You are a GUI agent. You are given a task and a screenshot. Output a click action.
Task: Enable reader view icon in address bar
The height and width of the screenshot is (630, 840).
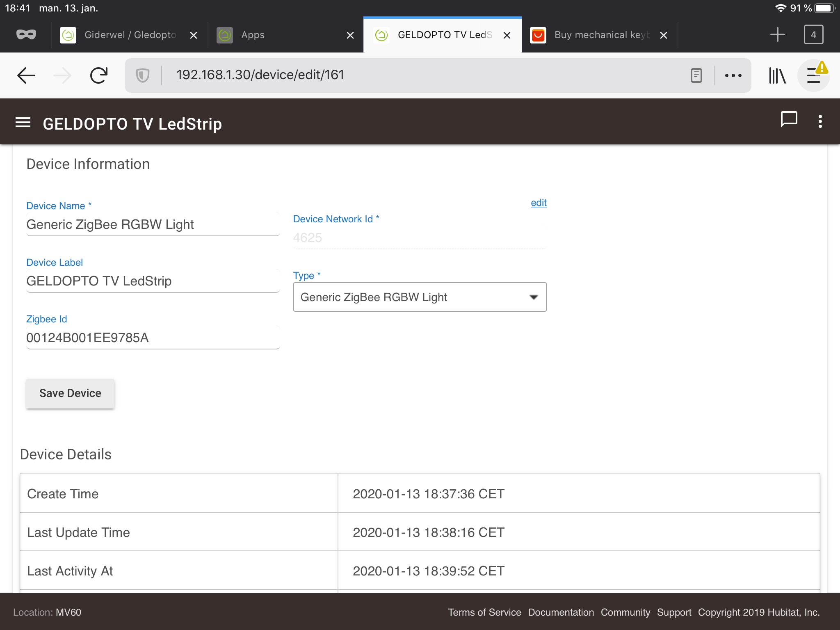pos(696,75)
